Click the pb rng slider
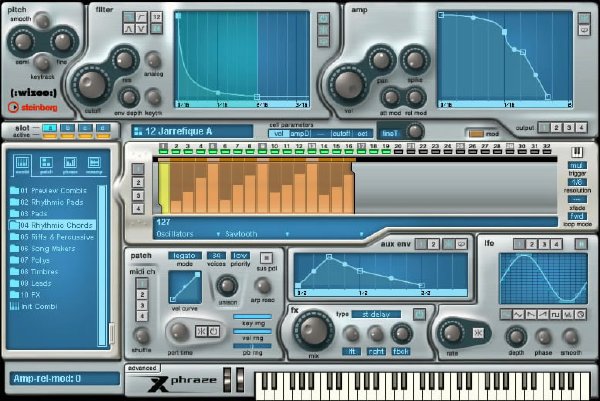 point(253,346)
